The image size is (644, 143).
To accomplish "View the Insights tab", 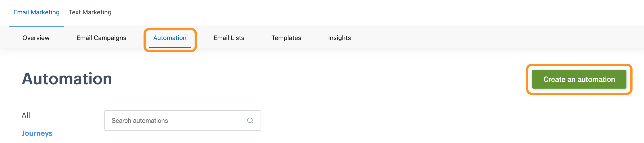I will [x=339, y=38].
